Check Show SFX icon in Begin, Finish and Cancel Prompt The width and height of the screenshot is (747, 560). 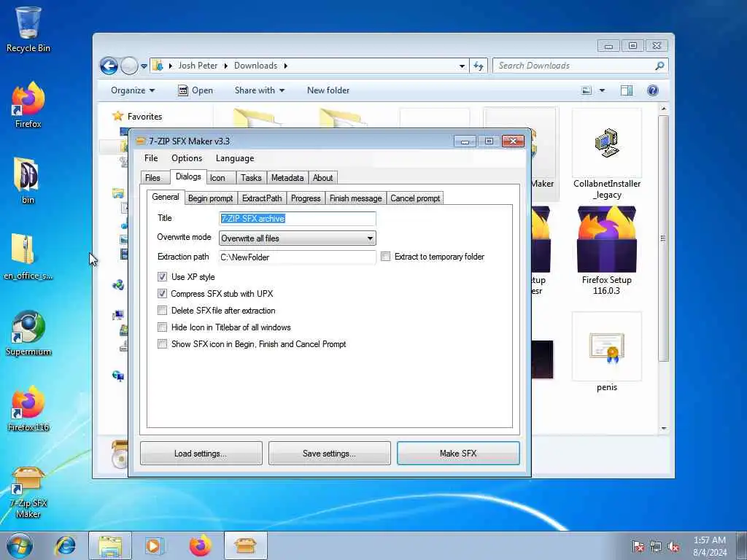(163, 344)
